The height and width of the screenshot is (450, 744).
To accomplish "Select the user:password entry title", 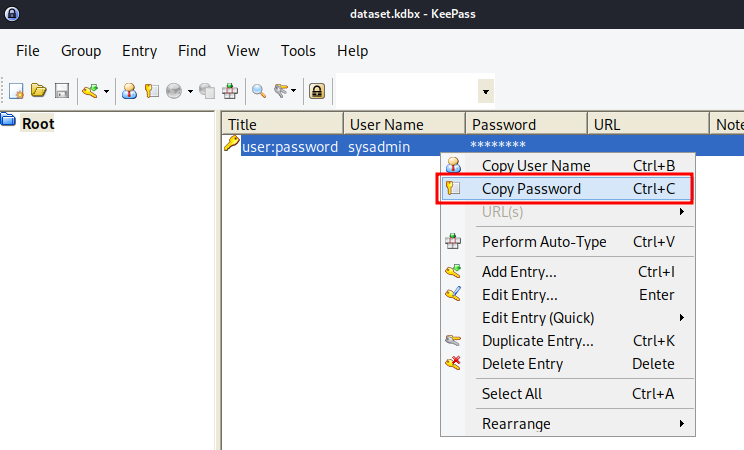I will click(x=290, y=147).
